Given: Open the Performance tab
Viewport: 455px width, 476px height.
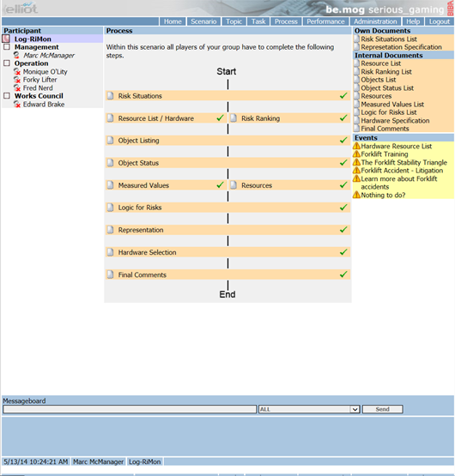Looking at the screenshot, I should pyautogui.click(x=325, y=21).
